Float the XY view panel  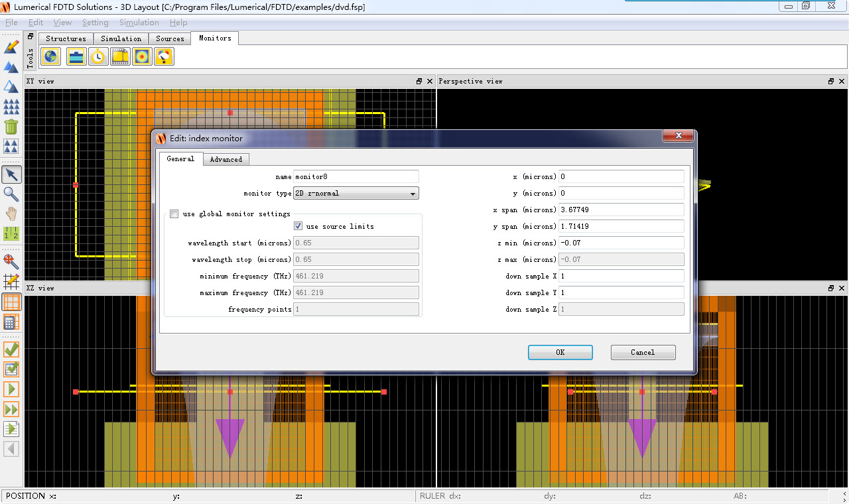pyautogui.click(x=419, y=81)
